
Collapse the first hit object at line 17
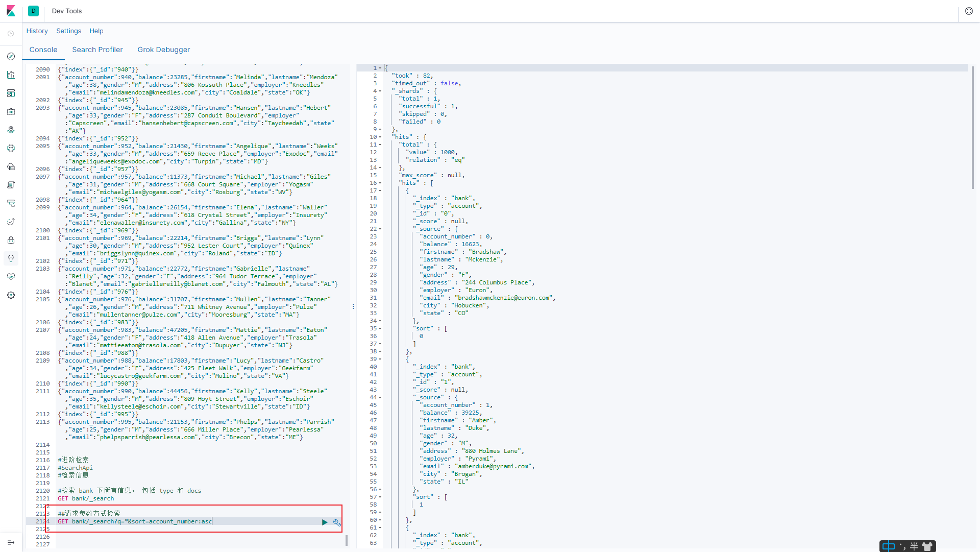point(380,190)
